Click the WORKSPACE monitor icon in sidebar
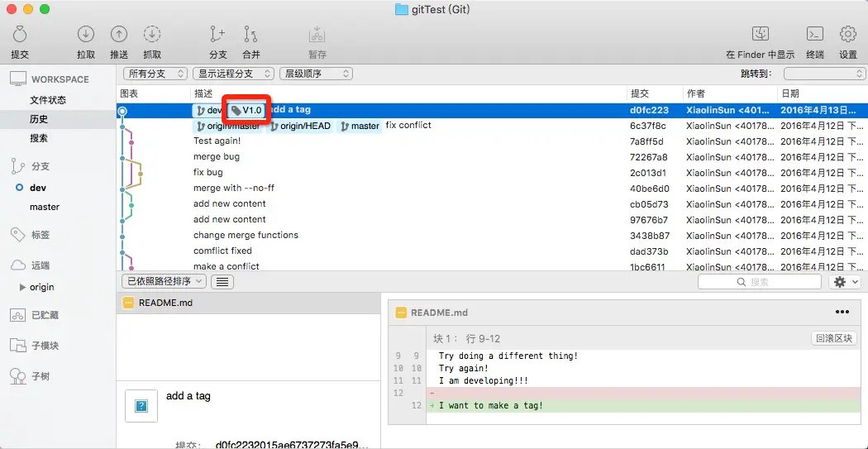 coord(17,79)
